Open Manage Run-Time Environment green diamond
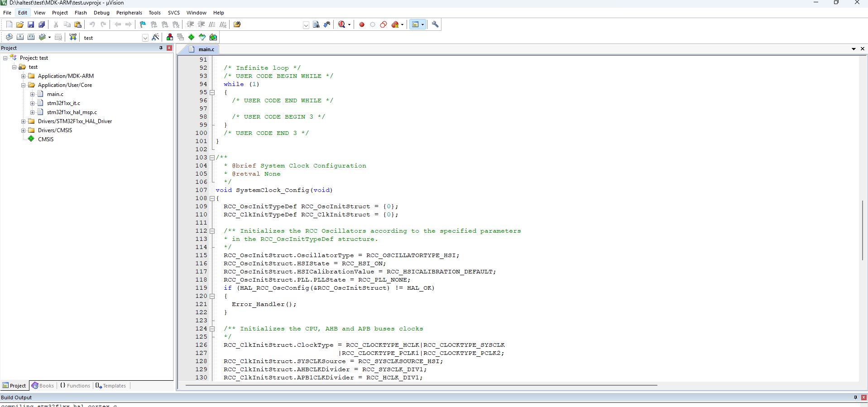This screenshot has width=868, height=407. [192, 37]
